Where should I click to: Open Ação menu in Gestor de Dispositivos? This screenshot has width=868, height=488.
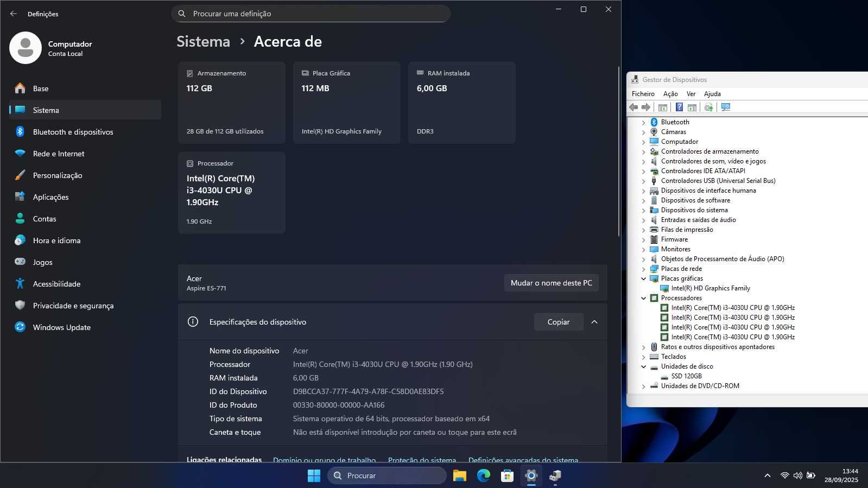tap(670, 94)
